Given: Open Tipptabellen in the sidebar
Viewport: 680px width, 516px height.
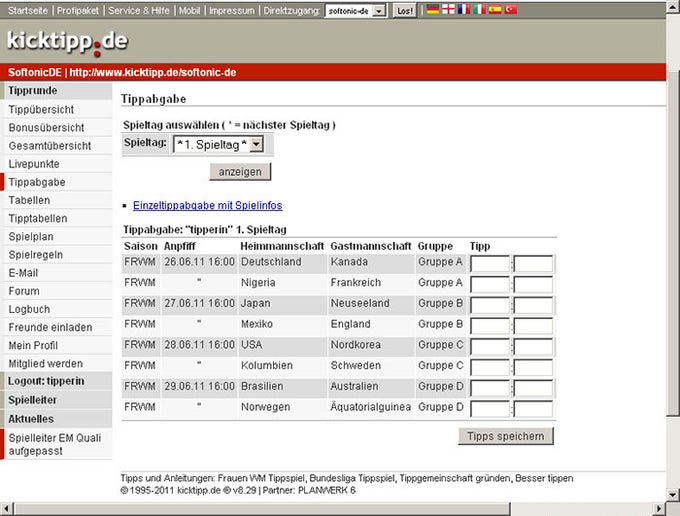Looking at the screenshot, I should pos(57,219).
